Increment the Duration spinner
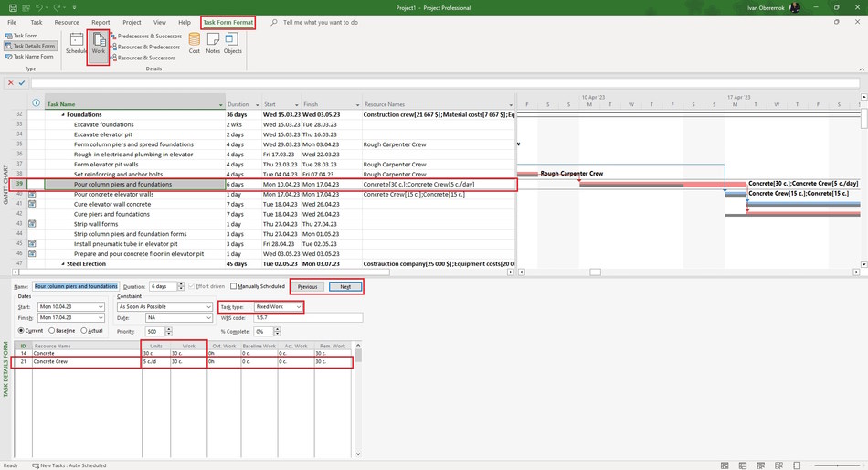The image size is (868, 470). (x=181, y=284)
